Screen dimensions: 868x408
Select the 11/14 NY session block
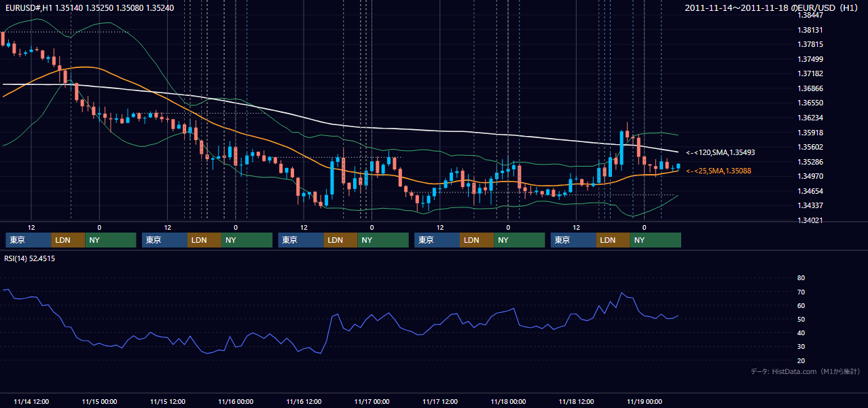(111, 240)
